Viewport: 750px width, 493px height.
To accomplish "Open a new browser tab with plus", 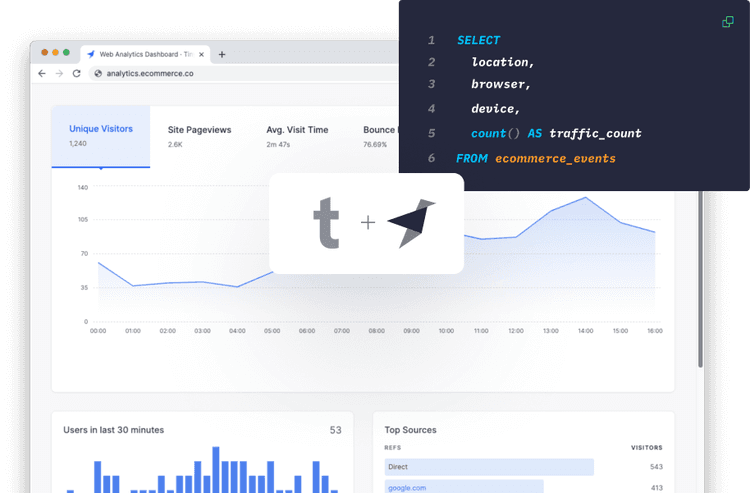I will (222, 55).
